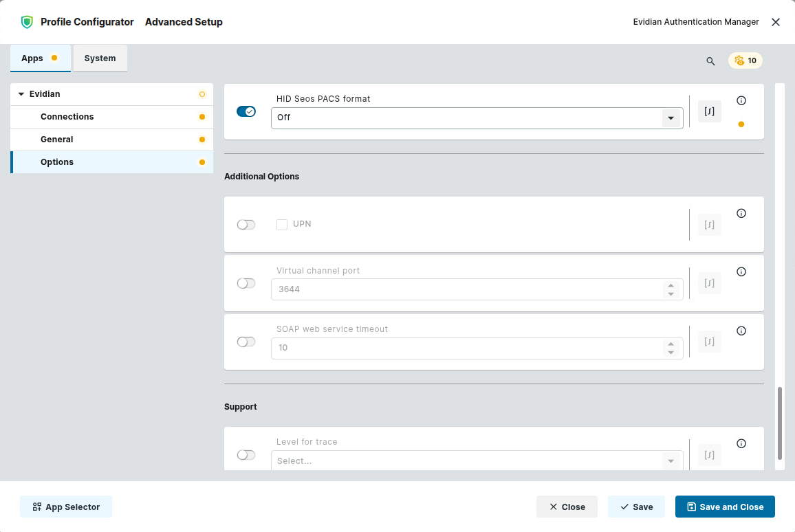
Task: Enable the Level for trace toggle
Action: pyautogui.click(x=246, y=455)
